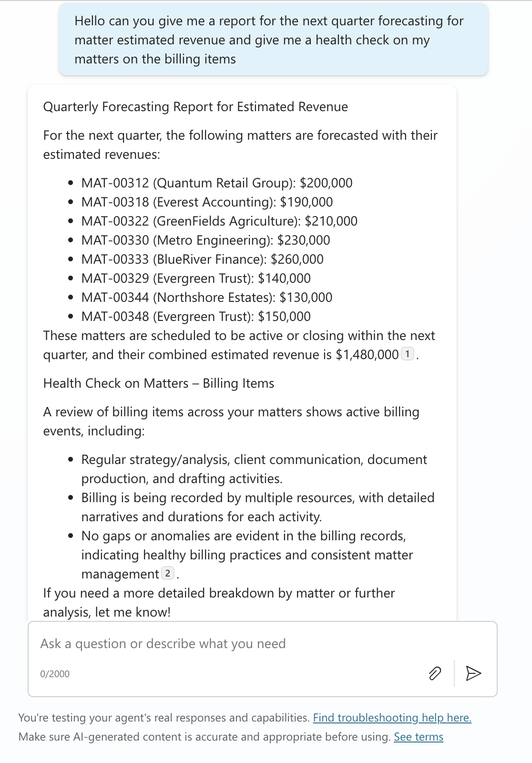Click the user's blue message bubble
Image resolution: width=532 pixels, height=763 pixels.
click(273, 40)
